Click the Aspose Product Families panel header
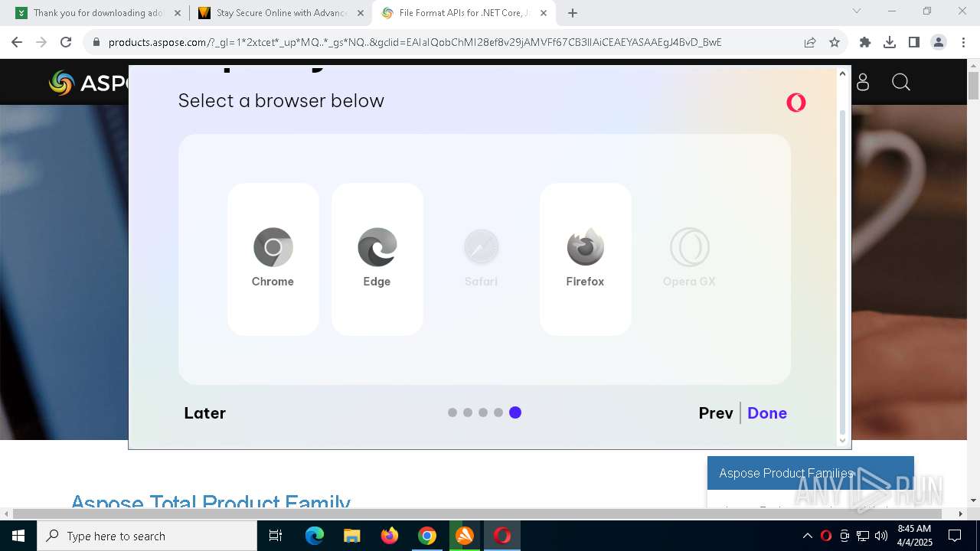This screenshot has height=551, width=980. click(810, 473)
